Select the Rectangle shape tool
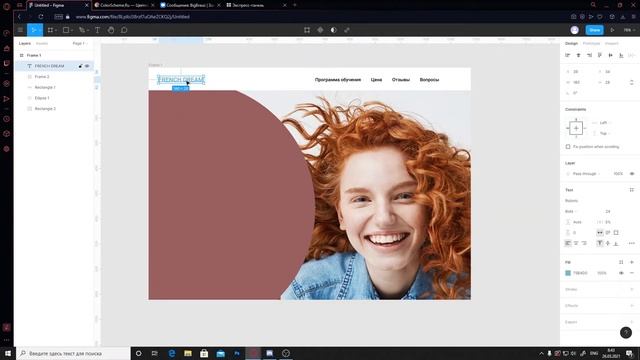The height and width of the screenshot is (360, 640). 65,30
